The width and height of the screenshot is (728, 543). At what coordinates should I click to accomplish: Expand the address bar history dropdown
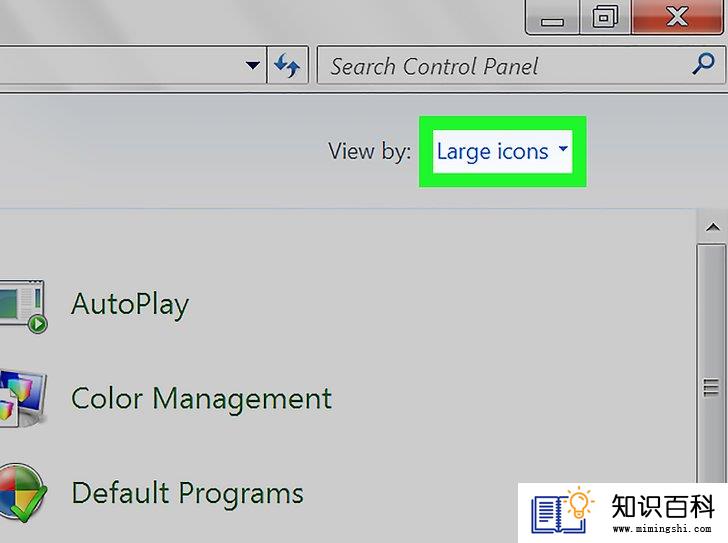click(253, 65)
